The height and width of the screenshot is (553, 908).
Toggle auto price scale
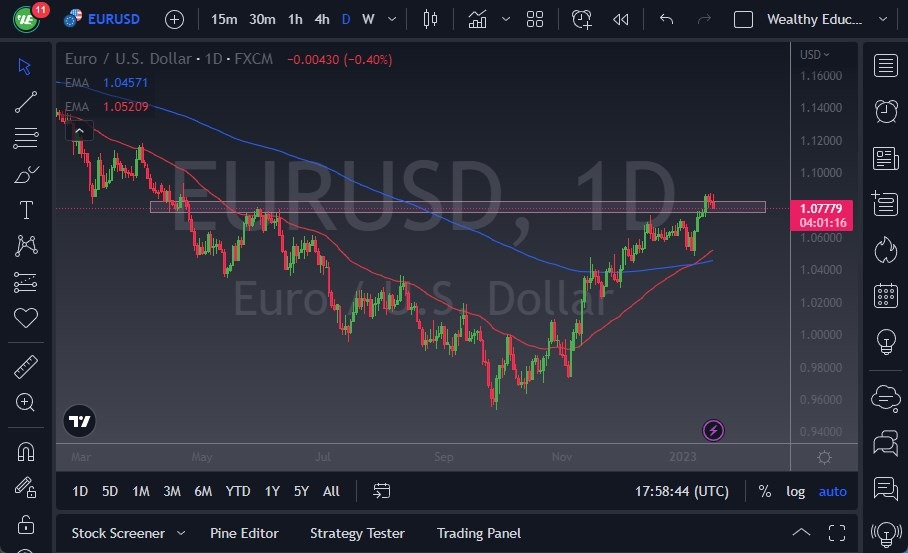[832, 491]
